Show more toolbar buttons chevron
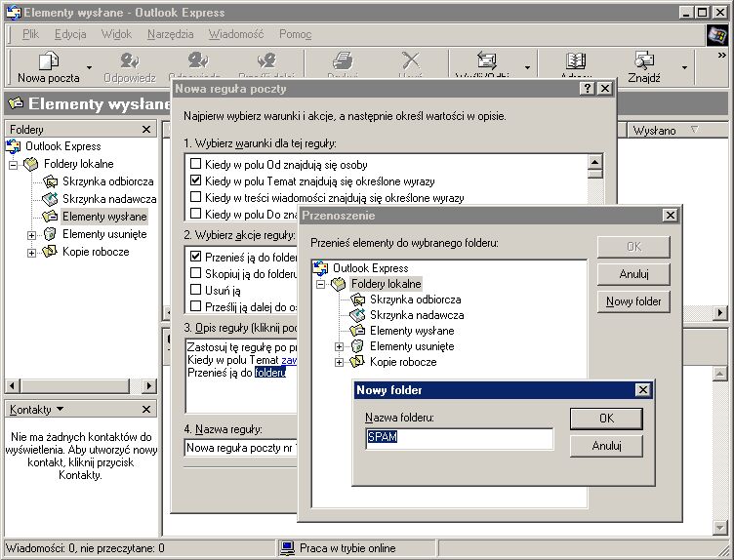Image resolution: width=734 pixels, height=560 pixels. 721,56
